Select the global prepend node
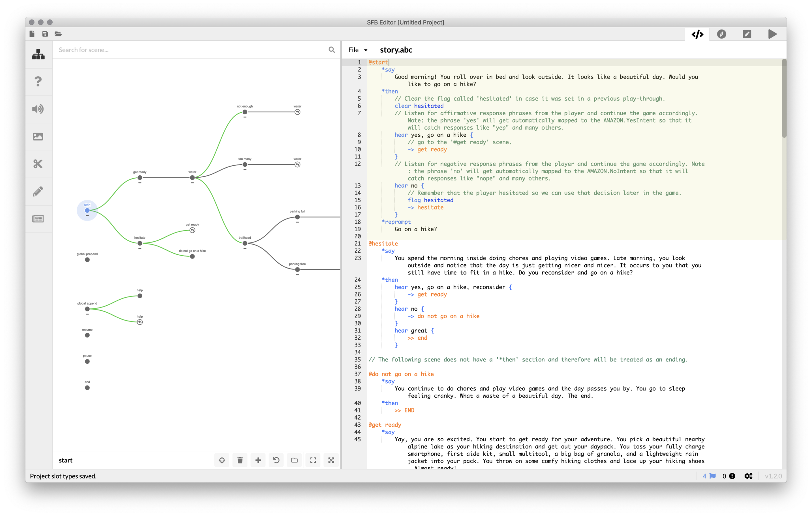 87,259
